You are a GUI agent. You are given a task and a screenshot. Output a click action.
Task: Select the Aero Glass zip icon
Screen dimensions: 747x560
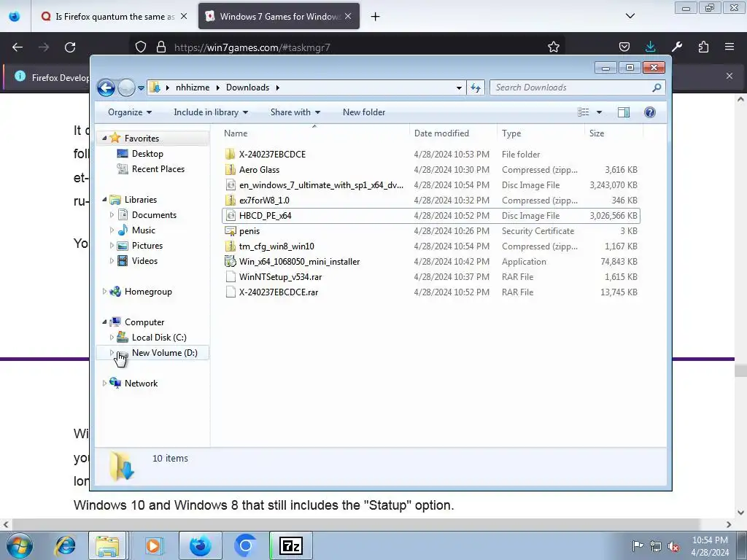coord(231,169)
